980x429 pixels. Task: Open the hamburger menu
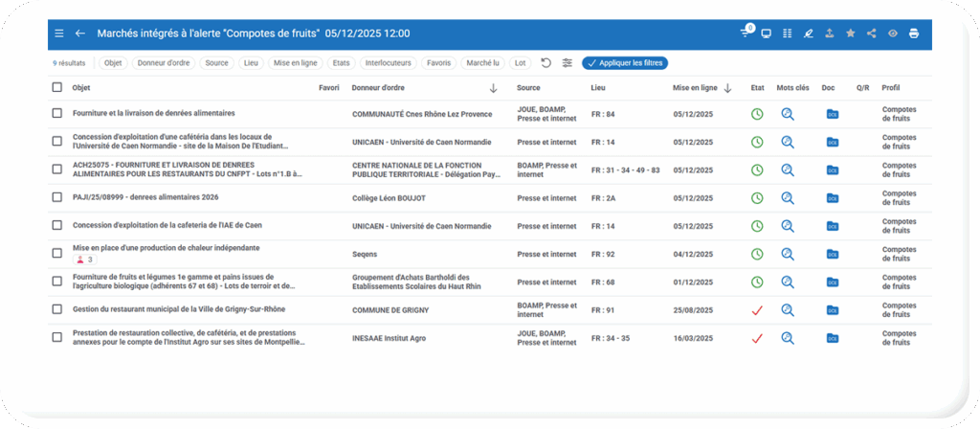coord(59,34)
